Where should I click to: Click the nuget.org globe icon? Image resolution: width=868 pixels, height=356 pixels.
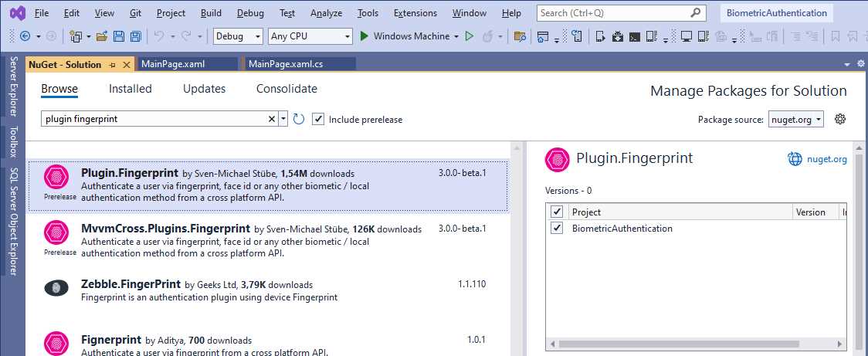pos(795,159)
